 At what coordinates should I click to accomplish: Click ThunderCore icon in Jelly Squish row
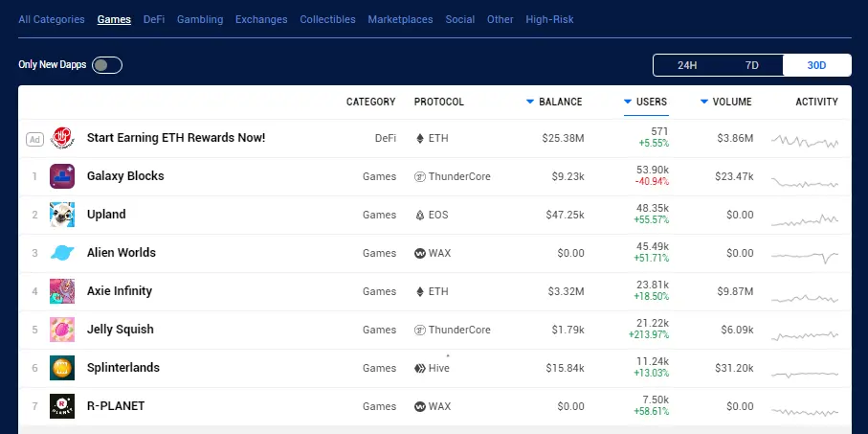point(419,330)
